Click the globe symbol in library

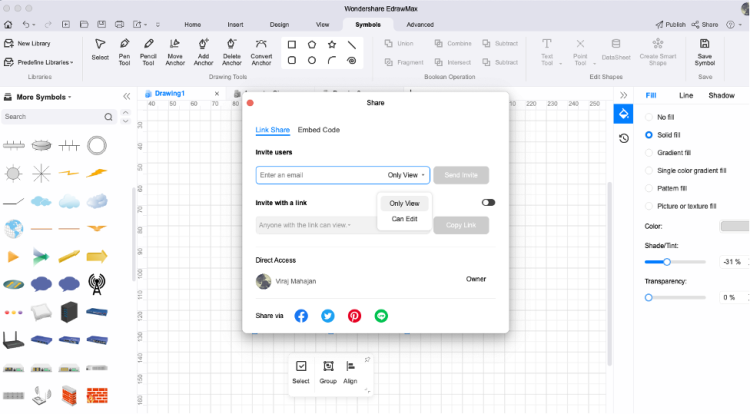(x=13, y=229)
